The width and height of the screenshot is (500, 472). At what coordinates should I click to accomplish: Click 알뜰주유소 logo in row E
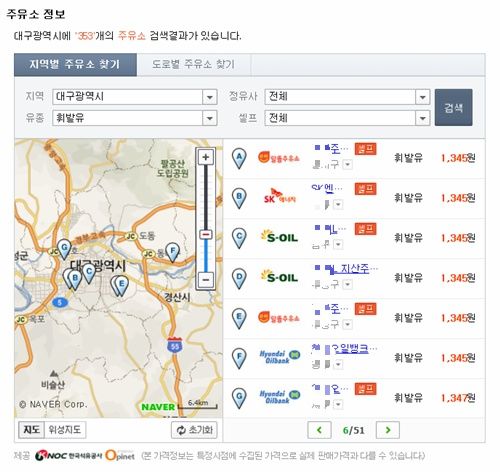pos(279,318)
